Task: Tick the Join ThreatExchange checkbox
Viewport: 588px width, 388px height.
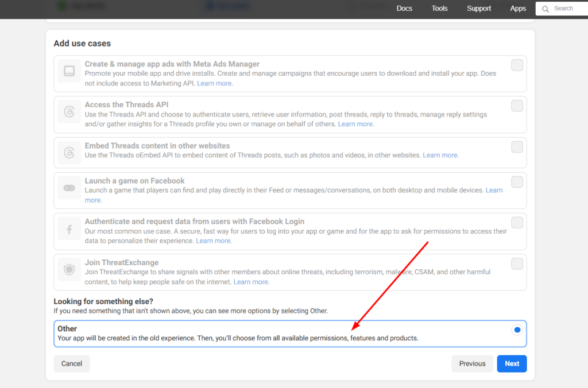Action: point(517,263)
